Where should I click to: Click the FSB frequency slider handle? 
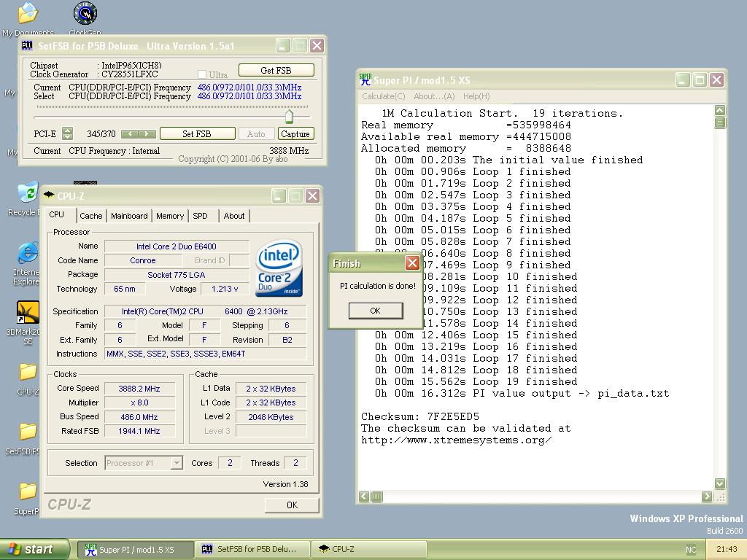coord(289,116)
